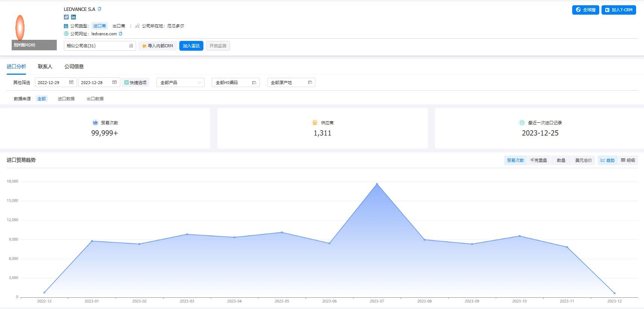Select 出口数据 data source
644x309 pixels.
coord(95,99)
